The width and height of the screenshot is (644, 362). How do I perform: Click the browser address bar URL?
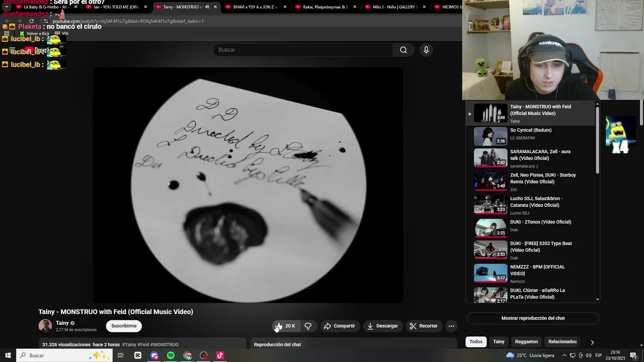[x=128, y=21]
